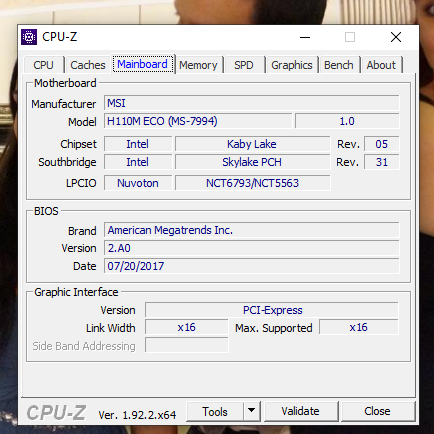Go to the Bench tab

click(339, 65)
